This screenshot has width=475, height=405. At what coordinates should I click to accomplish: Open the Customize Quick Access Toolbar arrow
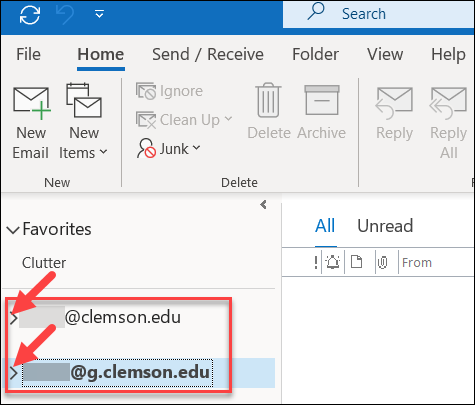99,14
